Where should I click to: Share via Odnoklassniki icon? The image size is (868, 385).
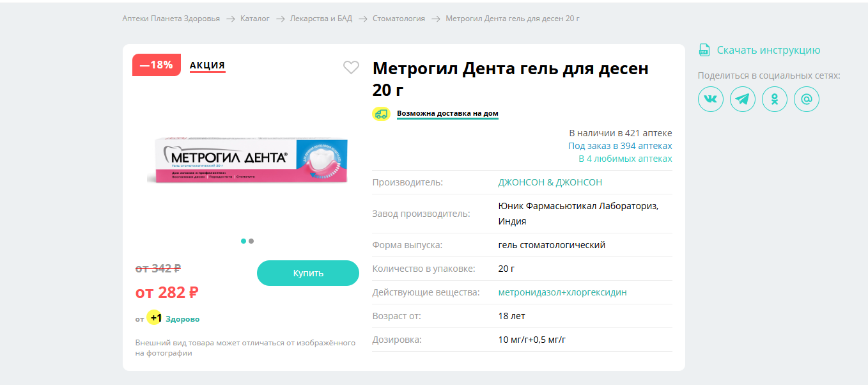(774, 99)
